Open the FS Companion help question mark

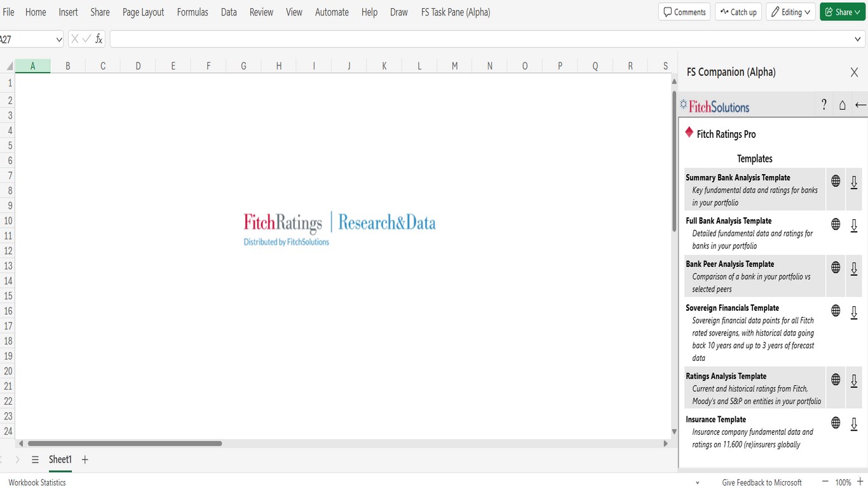[x=824, y=105]
